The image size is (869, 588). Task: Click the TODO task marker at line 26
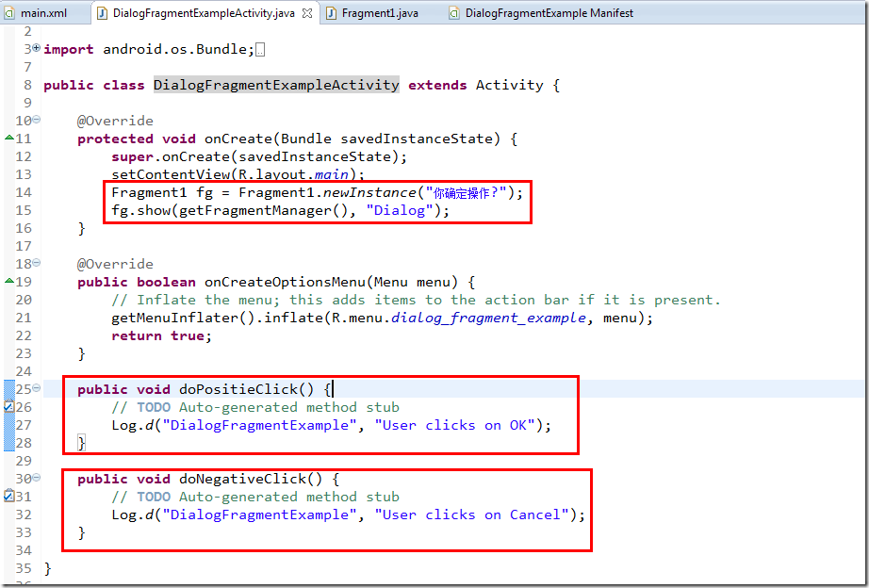coord(8,407)
